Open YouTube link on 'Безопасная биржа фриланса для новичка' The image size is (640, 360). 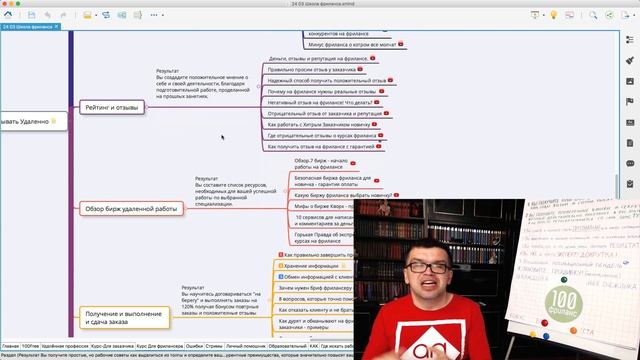click(x=376, y=180)
